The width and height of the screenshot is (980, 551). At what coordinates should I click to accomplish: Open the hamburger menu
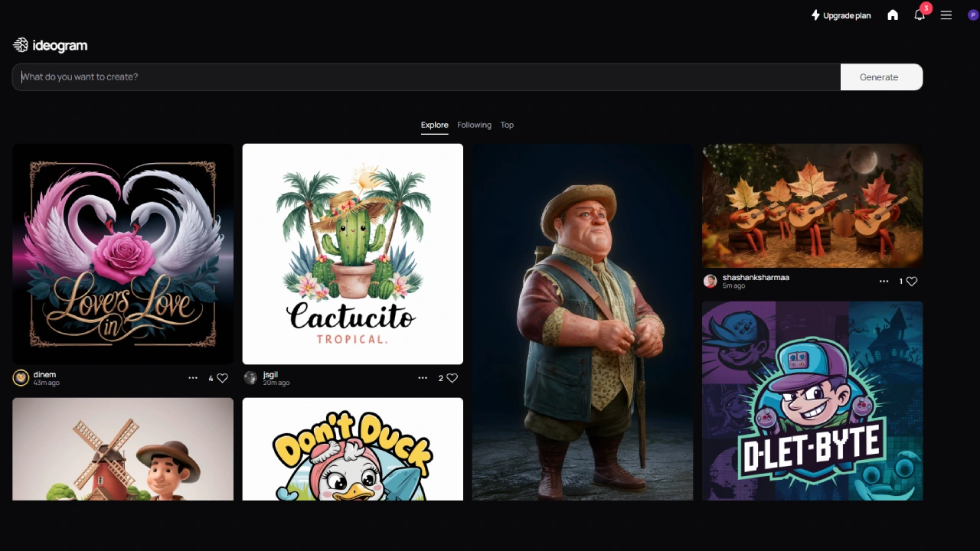(x=946, y=15)
